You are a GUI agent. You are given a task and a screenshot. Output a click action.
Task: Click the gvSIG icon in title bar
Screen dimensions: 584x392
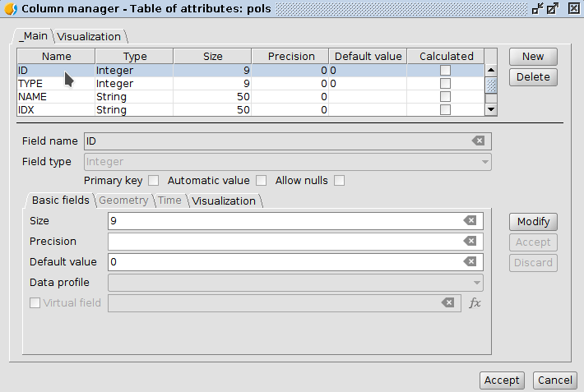(11, 9)
